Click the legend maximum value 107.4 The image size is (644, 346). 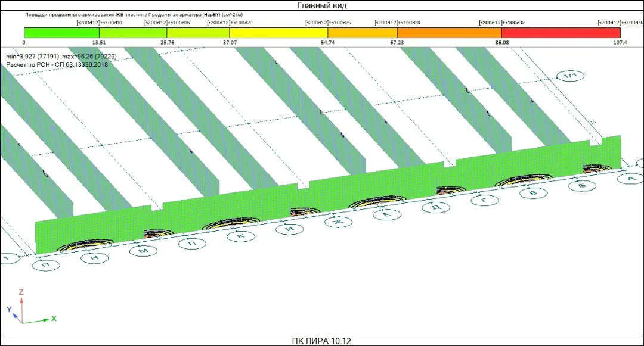point(620,42)
